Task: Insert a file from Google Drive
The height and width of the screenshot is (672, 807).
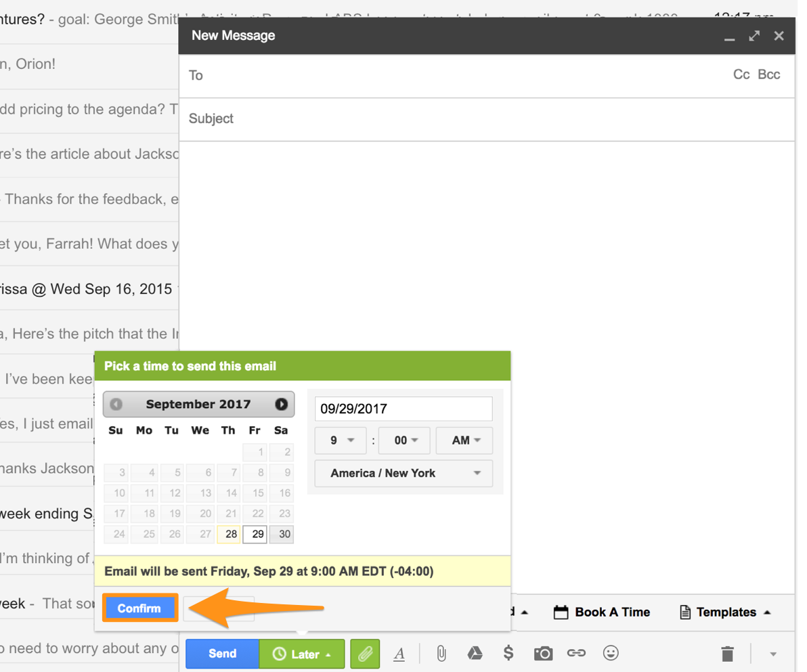Action: [x=476, y=654]
